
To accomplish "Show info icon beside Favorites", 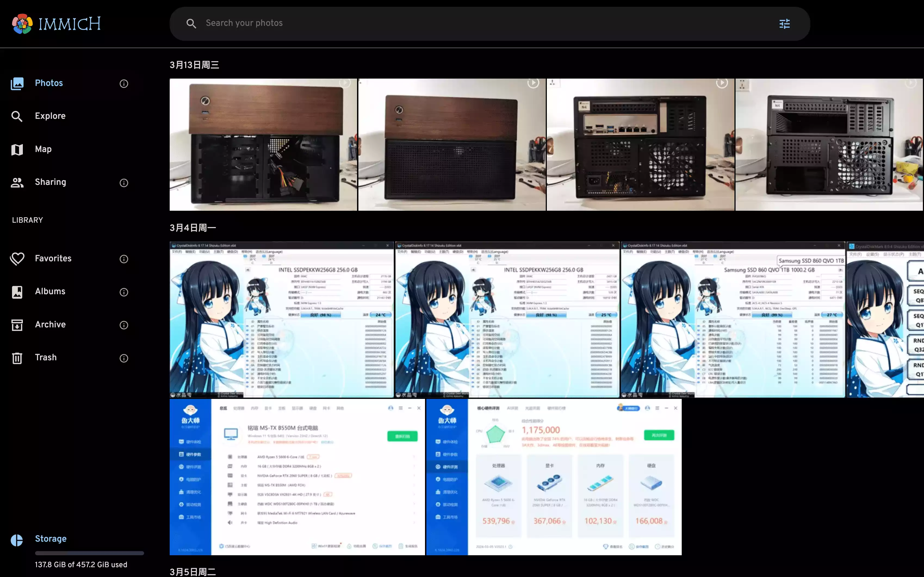I will (124, 259).
